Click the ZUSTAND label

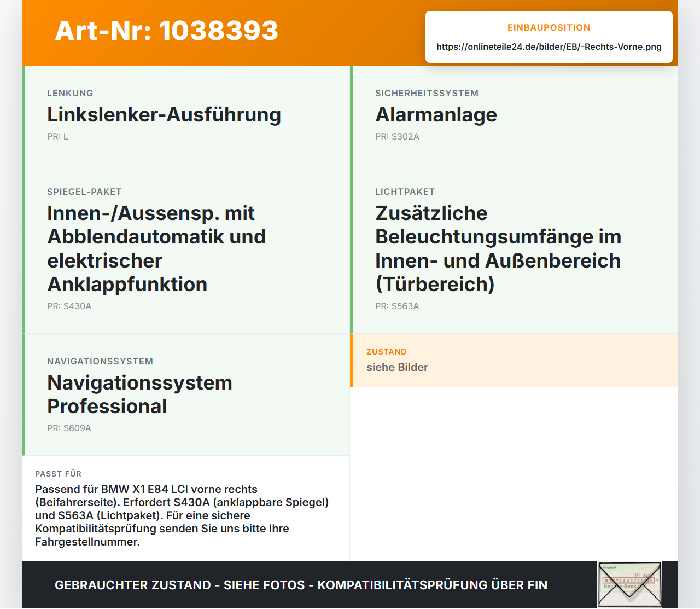click(386, 352)
